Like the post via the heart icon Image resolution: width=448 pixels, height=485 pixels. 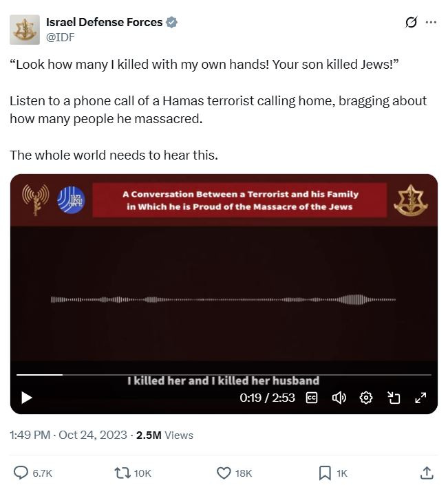click(x=234, y=473)
